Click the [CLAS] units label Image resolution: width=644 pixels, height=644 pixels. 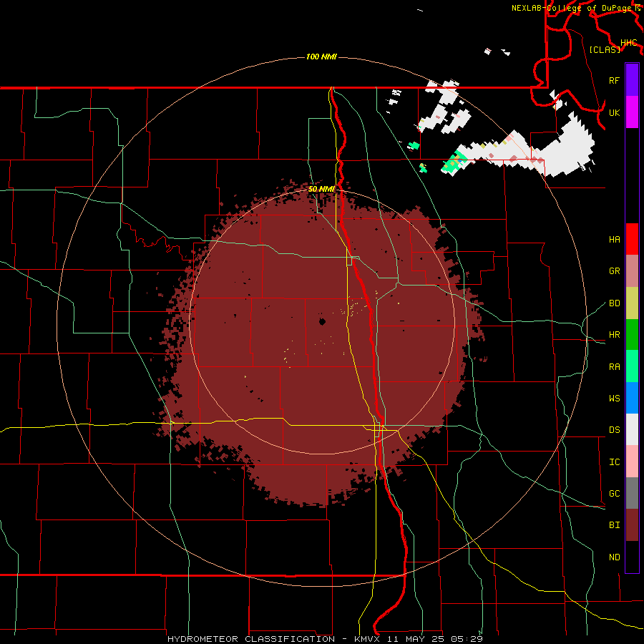(605, 49)
